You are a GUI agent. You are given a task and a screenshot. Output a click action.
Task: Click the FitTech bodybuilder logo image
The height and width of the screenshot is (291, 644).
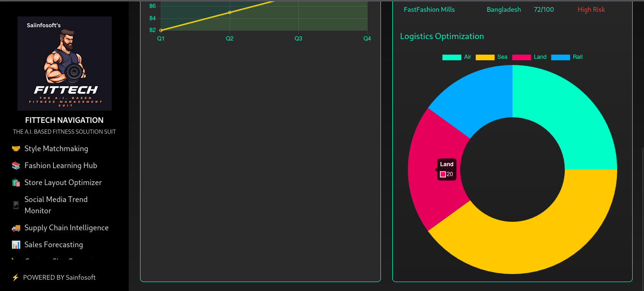(x=65, y=64)
